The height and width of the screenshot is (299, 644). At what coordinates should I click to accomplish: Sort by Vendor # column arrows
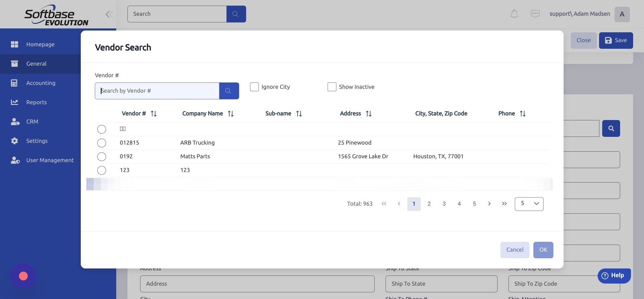[x=153, y=114]
